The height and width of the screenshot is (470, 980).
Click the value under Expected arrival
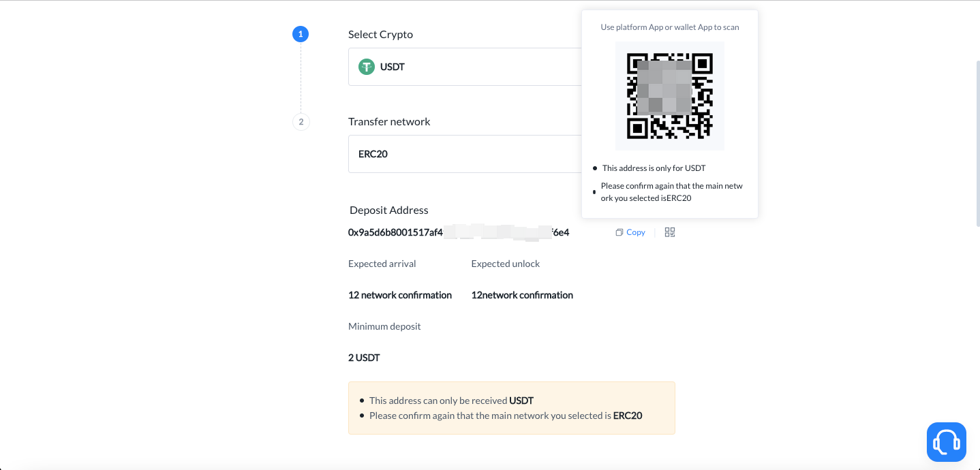[400, 295]
